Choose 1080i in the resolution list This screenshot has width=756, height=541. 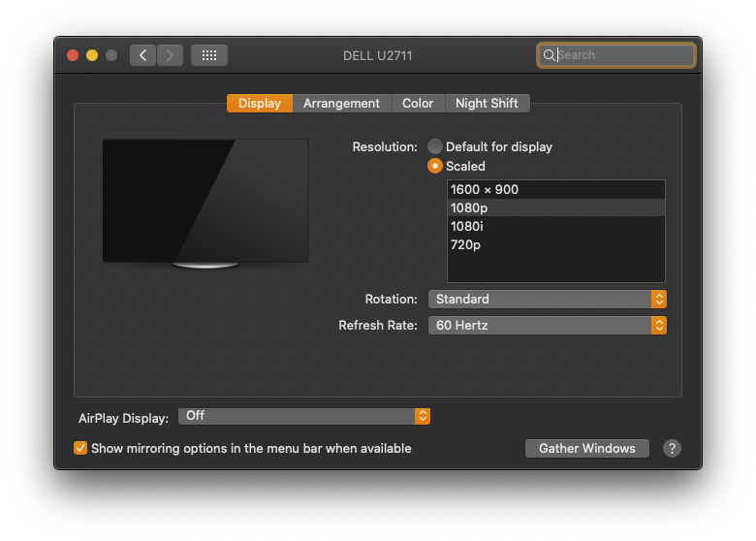point(556,226)
